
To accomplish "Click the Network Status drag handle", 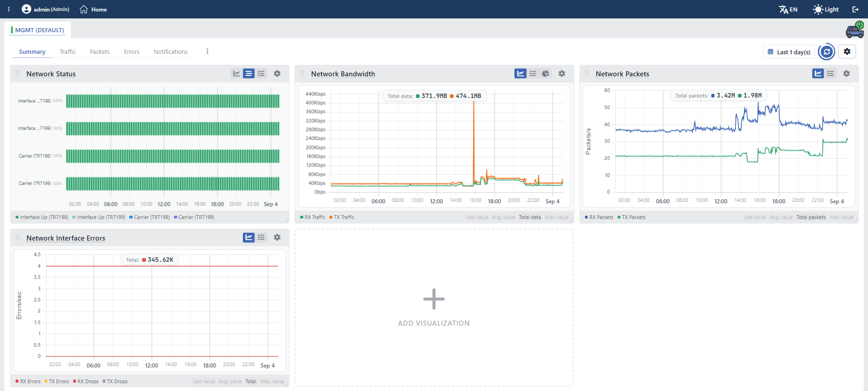I will pyautogui.click(x=17, y=74).
